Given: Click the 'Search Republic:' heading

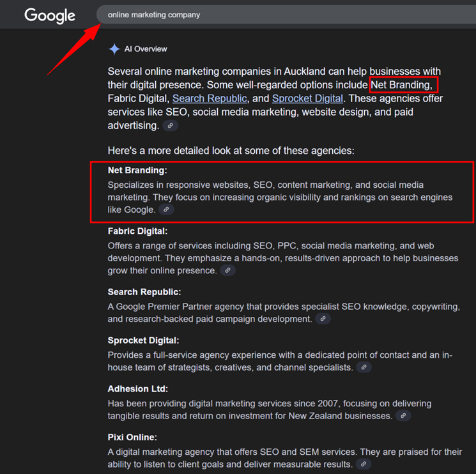Looking at the screenshot, I should (x=144, y=292).
